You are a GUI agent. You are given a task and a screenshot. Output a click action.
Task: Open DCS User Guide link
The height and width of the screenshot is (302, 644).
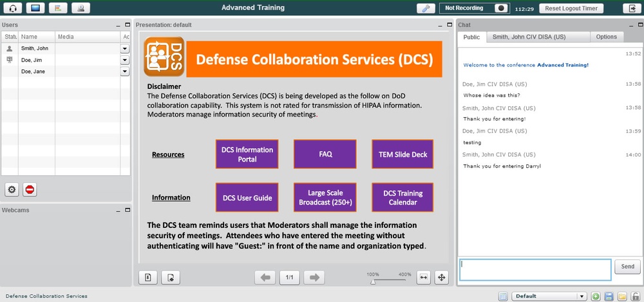247,198
